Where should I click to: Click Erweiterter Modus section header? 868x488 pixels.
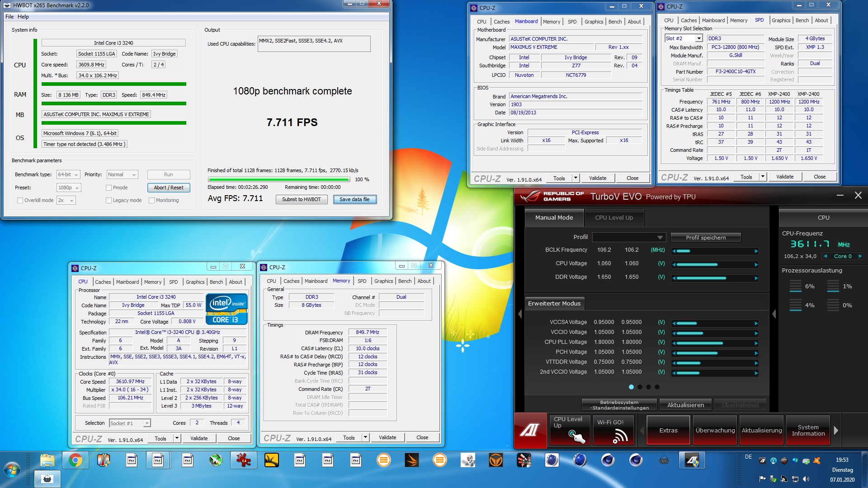[554, 303]
